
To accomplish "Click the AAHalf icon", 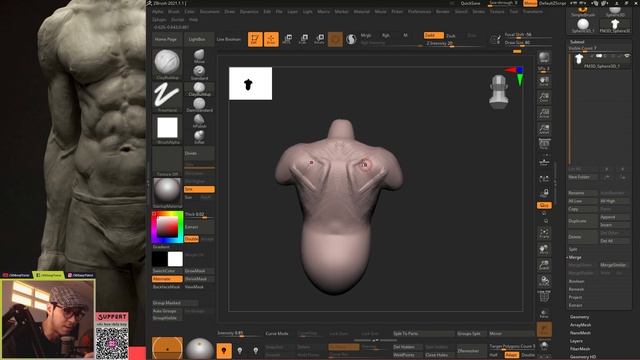I will pos(544,129).
